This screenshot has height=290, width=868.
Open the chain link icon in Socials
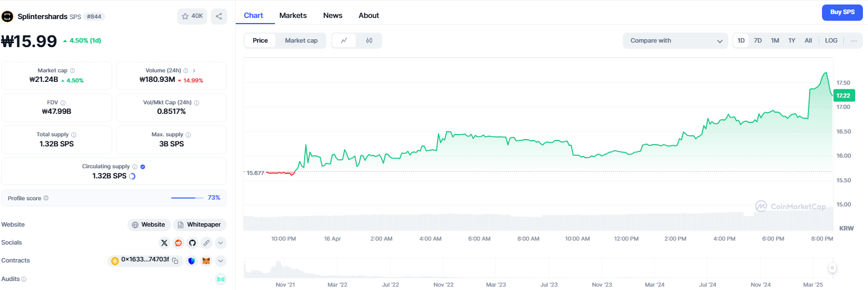[x=206, y=243]
